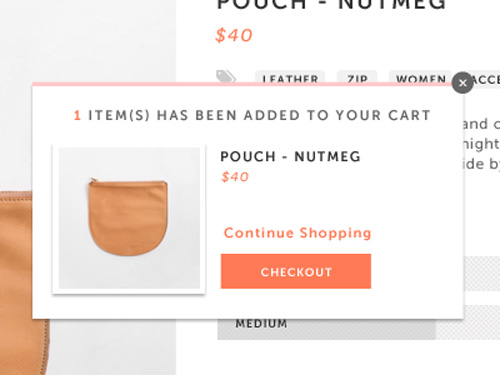
Task: Open the partially hidden ACCE tag
Action: [x=487, y=79]
